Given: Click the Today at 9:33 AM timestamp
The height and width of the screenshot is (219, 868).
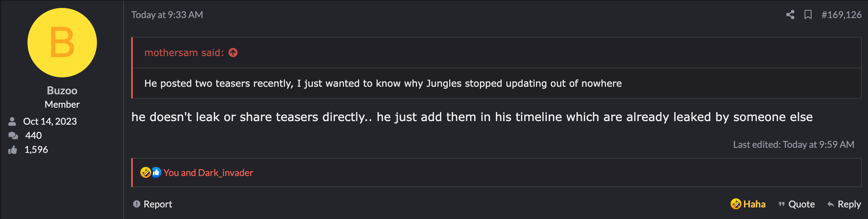Looking at the screenshot, I should point(167,15).
